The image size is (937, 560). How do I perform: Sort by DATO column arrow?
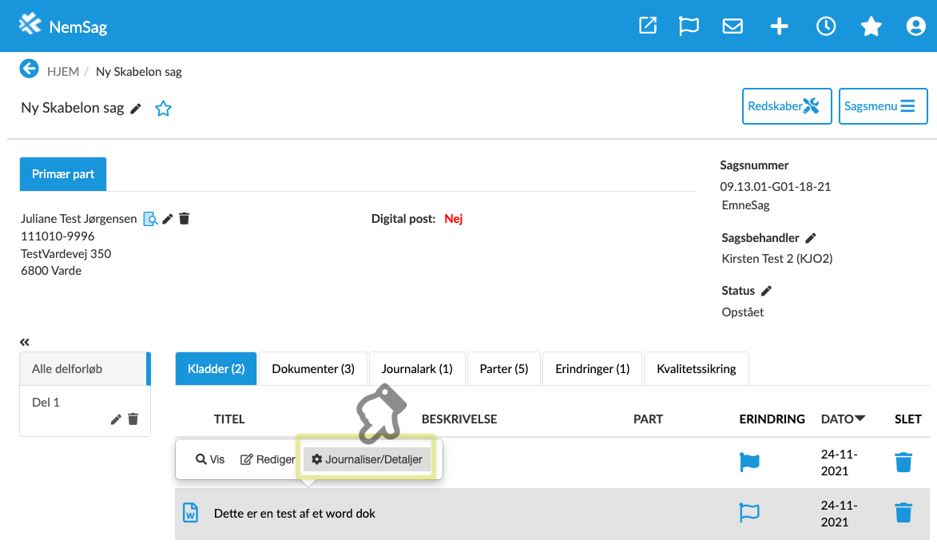(x=860, y=419)
